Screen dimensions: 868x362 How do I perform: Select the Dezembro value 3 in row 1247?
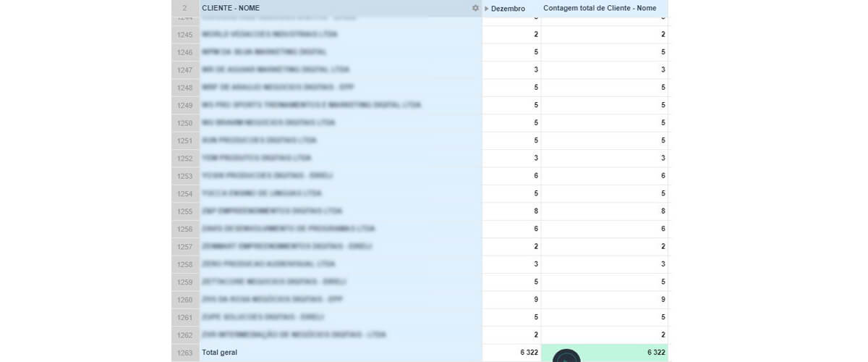point(511,70)
